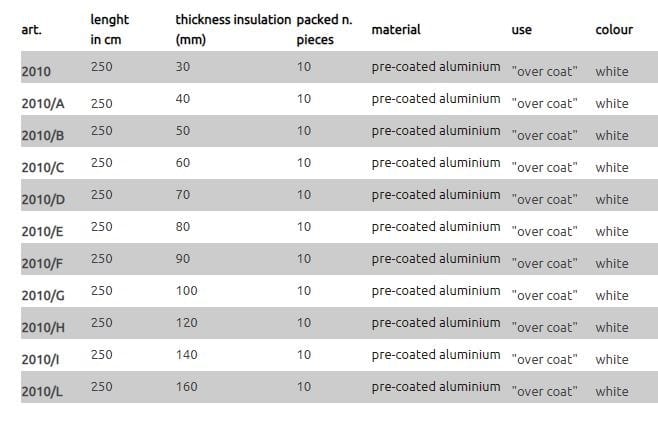Click the thickness value 160 cell
Viewport: 658px width, 432px height.
click(x=186, y=387)
